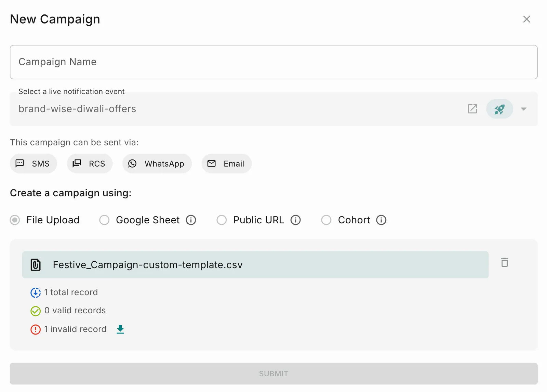Click Festive_Campaign-custom-template.csv file name
Screen dimensions: 547x392
pos(148,265)
